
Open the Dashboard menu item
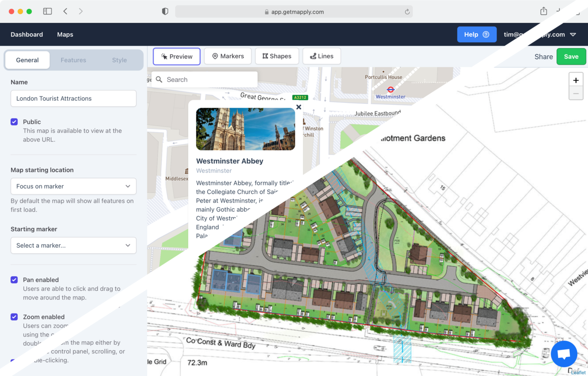point(27,34)
